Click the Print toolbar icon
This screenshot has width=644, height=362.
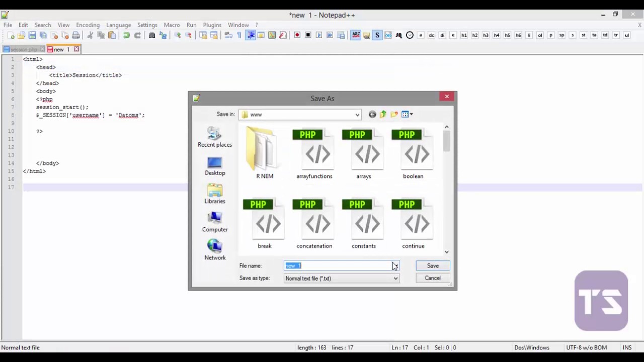coord(76,35)
